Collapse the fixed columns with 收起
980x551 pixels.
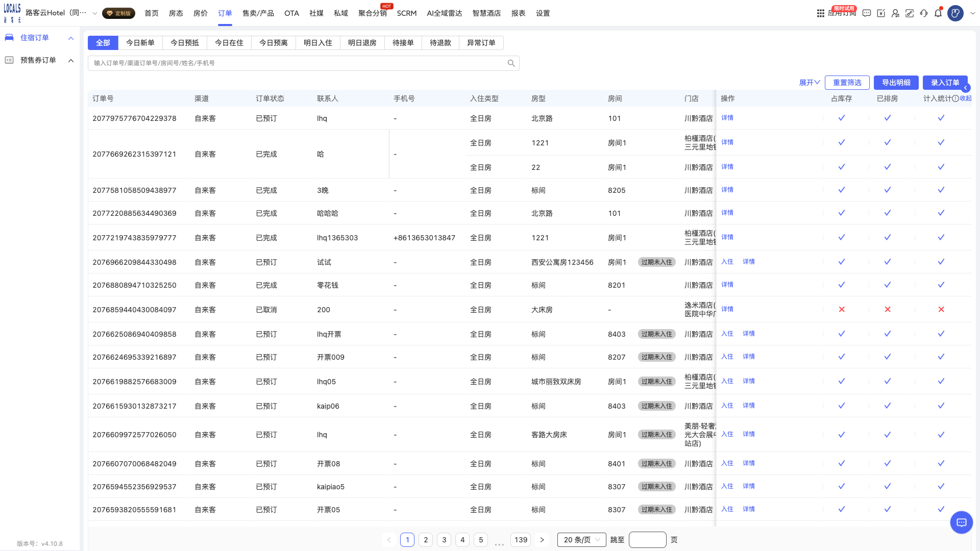tap(966, 98)
